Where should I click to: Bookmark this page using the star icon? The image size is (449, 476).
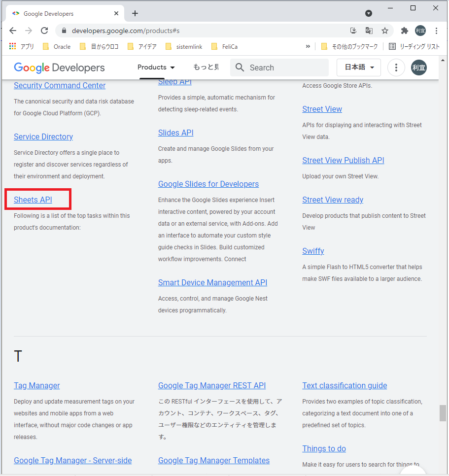[385, 30]
